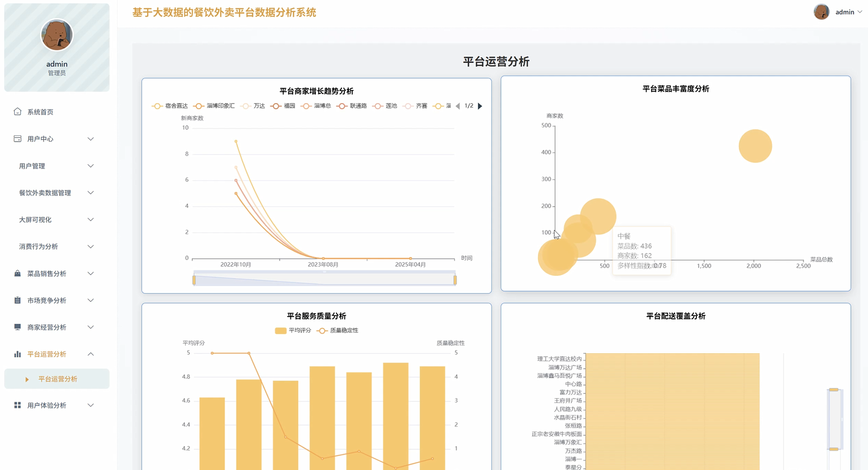Toggle 质量稳定性 legend in service quality chart

point(334,330)
